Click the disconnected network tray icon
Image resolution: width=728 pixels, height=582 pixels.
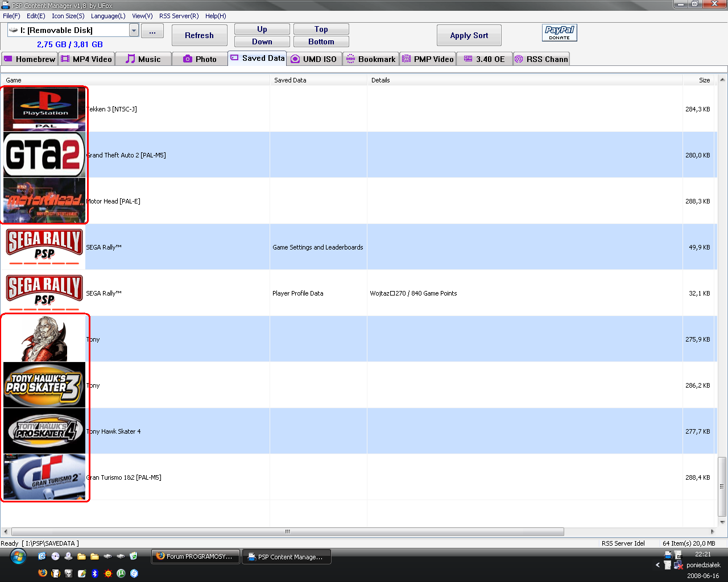pyautogui.click(x=678, y=565)
